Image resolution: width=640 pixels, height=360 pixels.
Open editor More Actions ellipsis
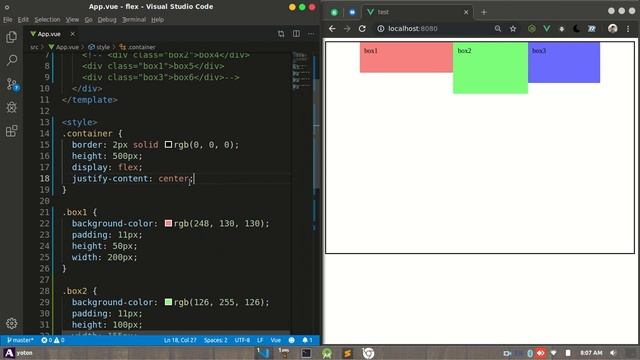(x=311, y=34)
